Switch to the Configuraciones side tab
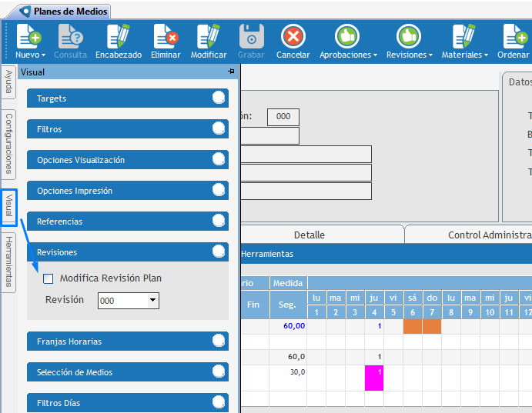532x413 pixels. pos(8,144)
